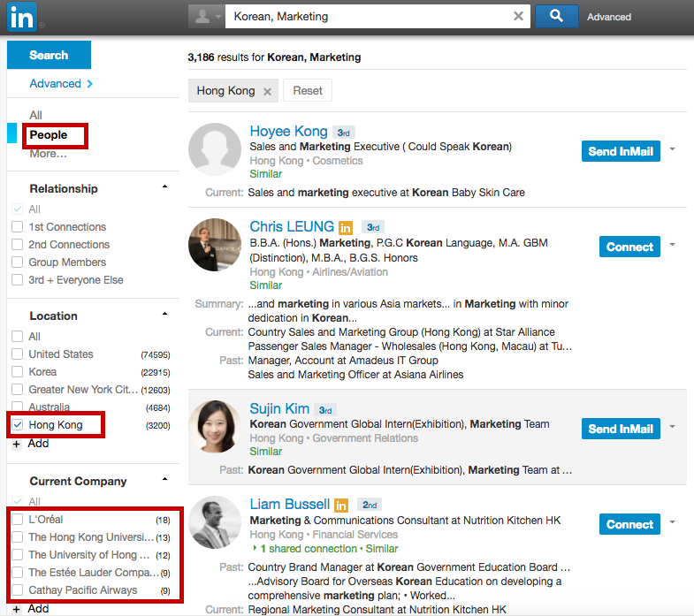Check the Cathay Pacific Airways checkbox

coord(18,590)
